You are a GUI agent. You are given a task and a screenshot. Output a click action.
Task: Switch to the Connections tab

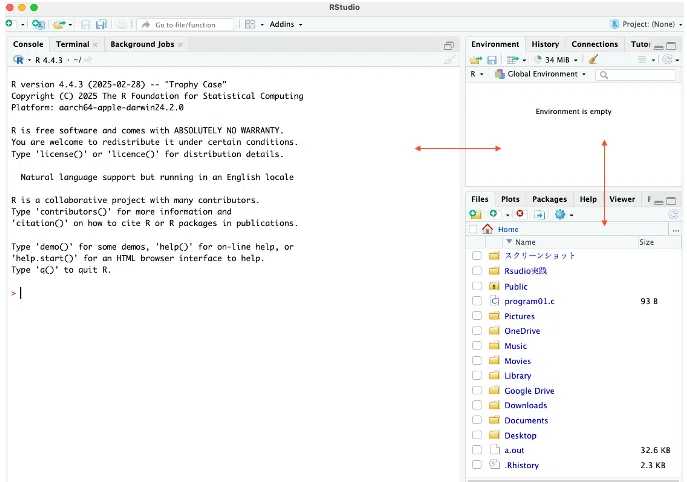tap(595, 44)
